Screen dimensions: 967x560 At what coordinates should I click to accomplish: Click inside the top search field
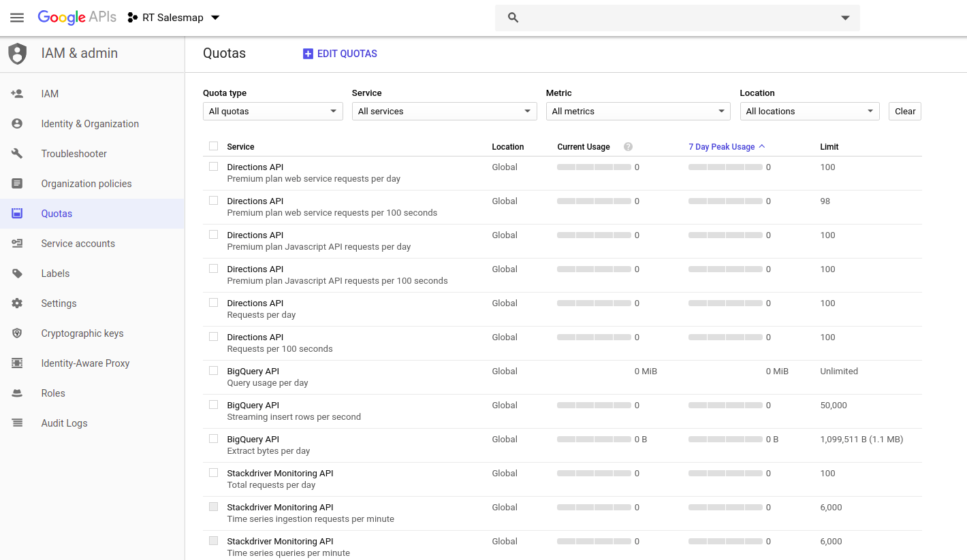pos(678,18)
